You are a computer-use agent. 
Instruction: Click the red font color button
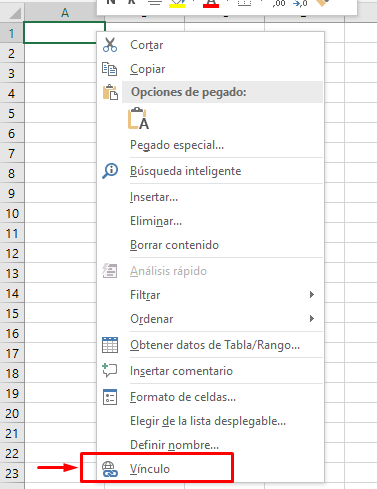point(211,4)
